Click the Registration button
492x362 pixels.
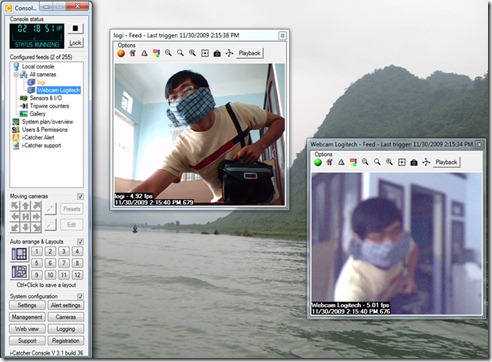(x=66, y=341)
